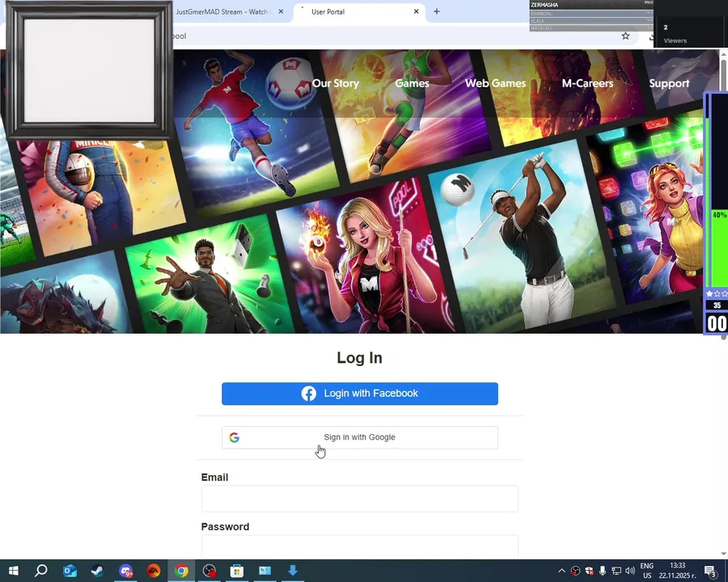Click the Google G logo icon

pyautogui.click(x=235, y=437)
